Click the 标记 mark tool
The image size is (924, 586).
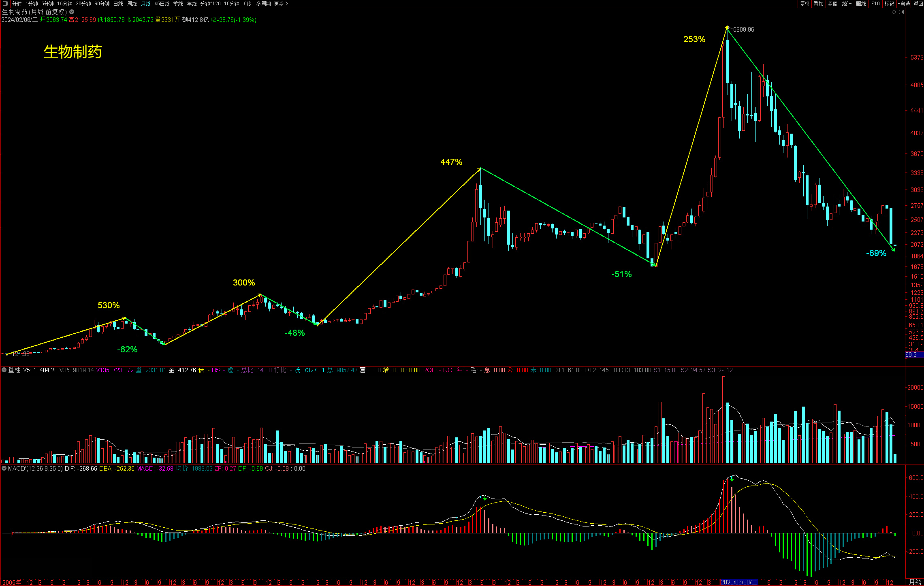[x=889, y=4]
